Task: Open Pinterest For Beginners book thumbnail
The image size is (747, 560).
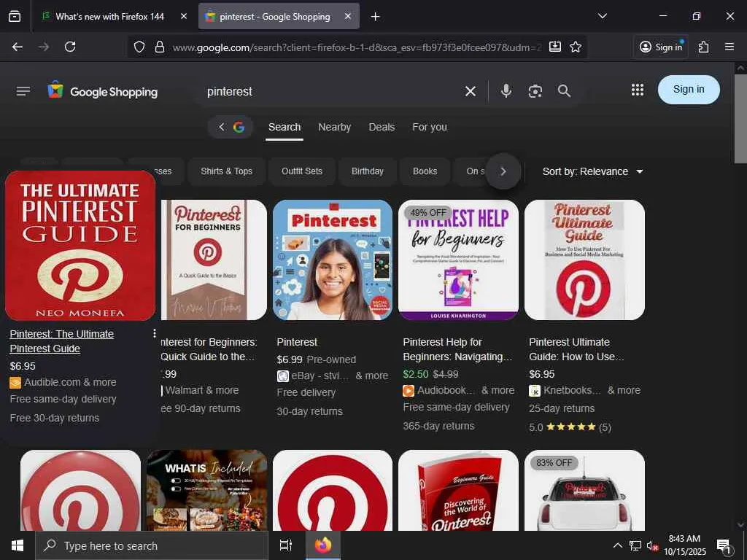Action: (x=214, y=260)
